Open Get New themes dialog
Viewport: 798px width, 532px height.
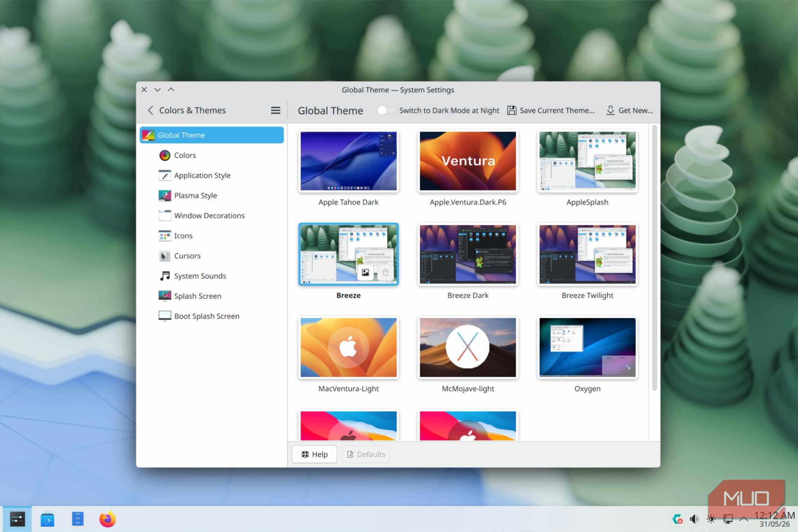tap(629, 111)
